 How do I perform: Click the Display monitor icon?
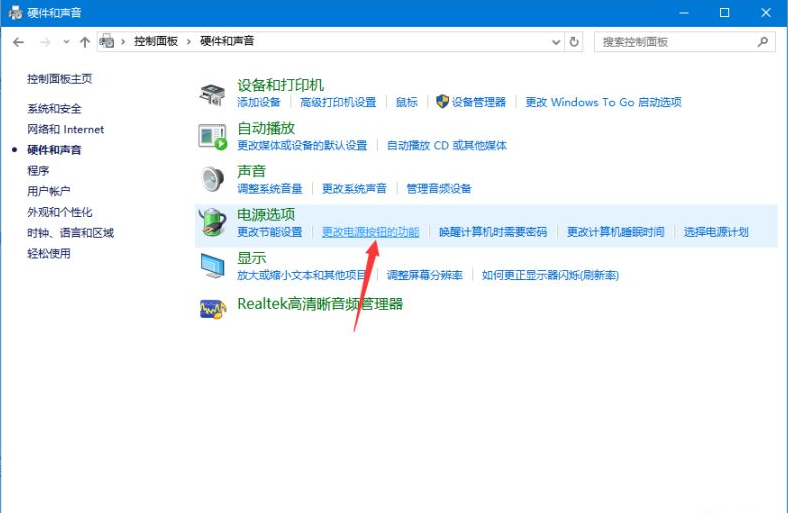tap(212, 265)
